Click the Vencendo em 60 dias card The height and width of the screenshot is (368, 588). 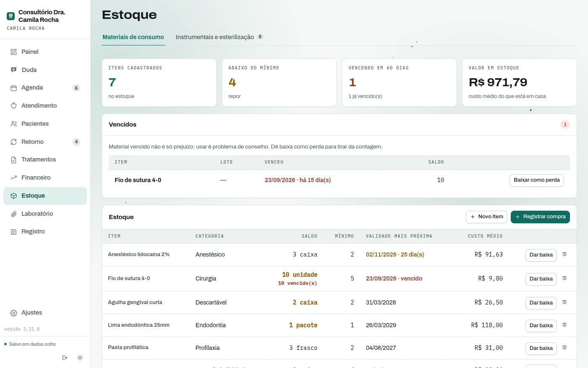[x=399, y=82]
